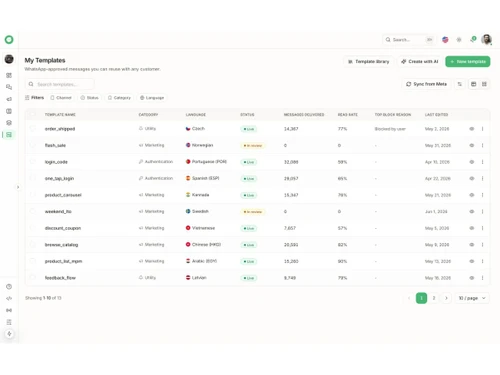Screen dimensions: 500x375
Task: Sort by the Category column header
Action: pyautogui.click(x=148, y=115)
